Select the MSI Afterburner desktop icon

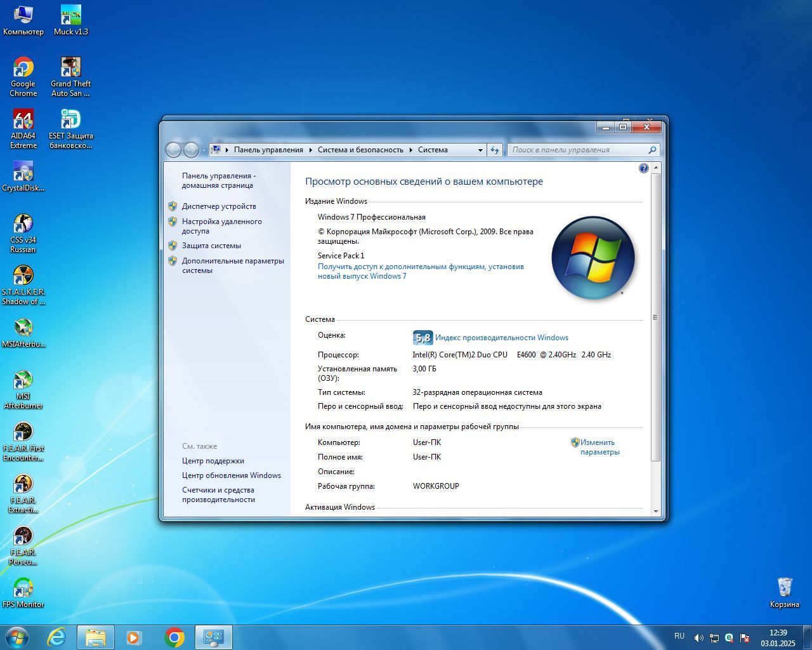coord(23,389)
